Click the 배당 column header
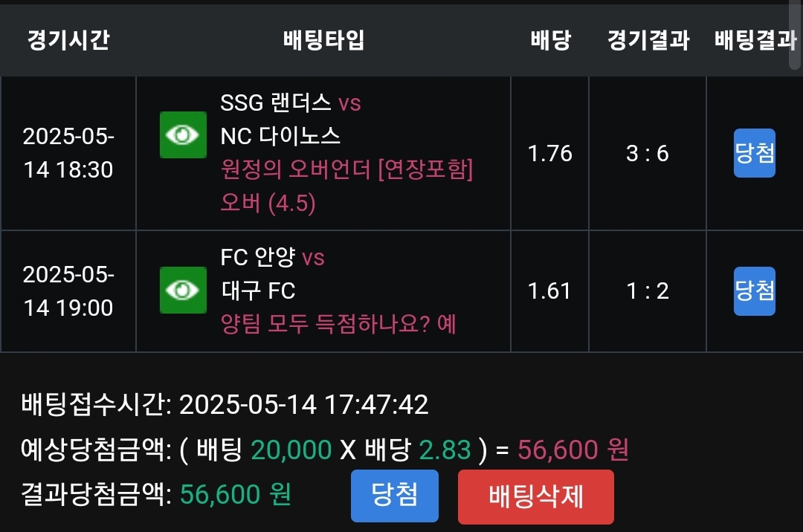803x532 pixels. pos(550,40)
